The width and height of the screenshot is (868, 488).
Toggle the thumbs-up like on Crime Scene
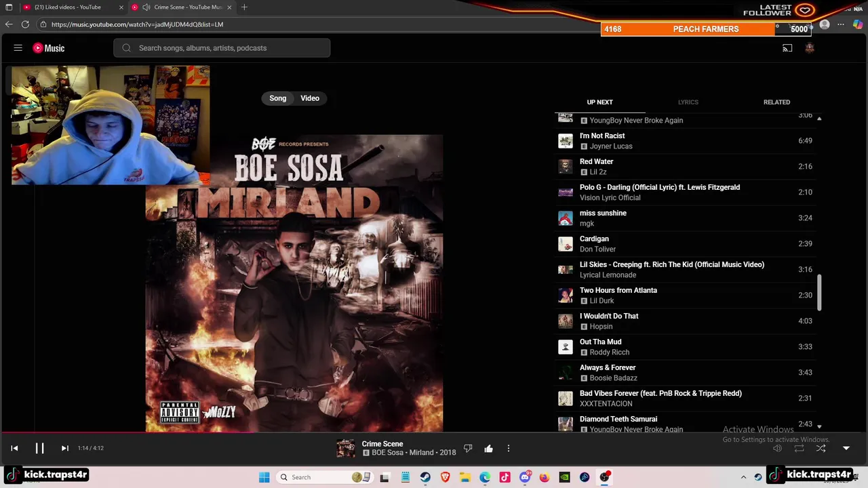(488, 448)
